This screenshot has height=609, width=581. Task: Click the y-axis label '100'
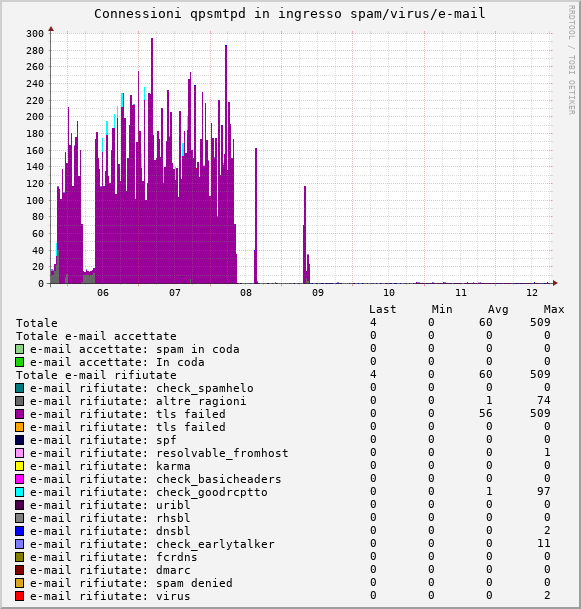[x=35, y=200]
